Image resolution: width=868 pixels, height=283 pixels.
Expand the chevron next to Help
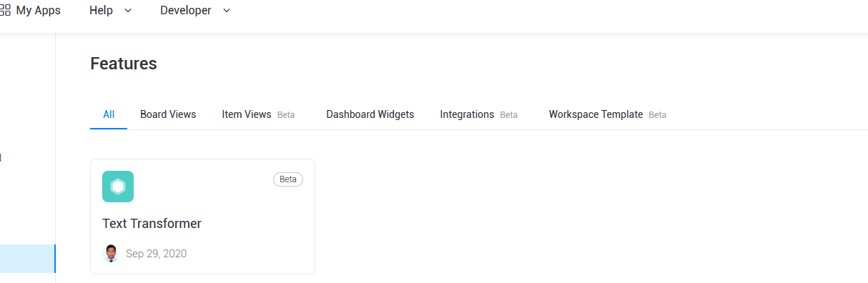[128, 11]
